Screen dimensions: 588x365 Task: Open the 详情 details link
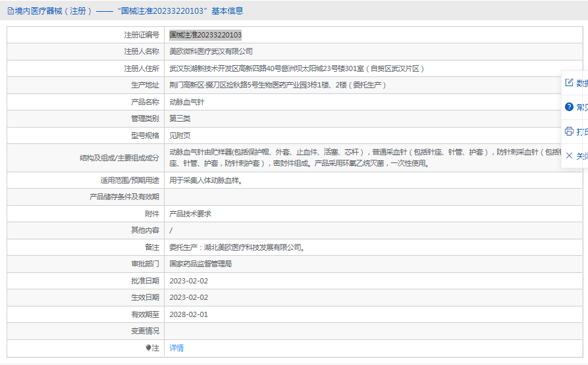click(176, 348)
